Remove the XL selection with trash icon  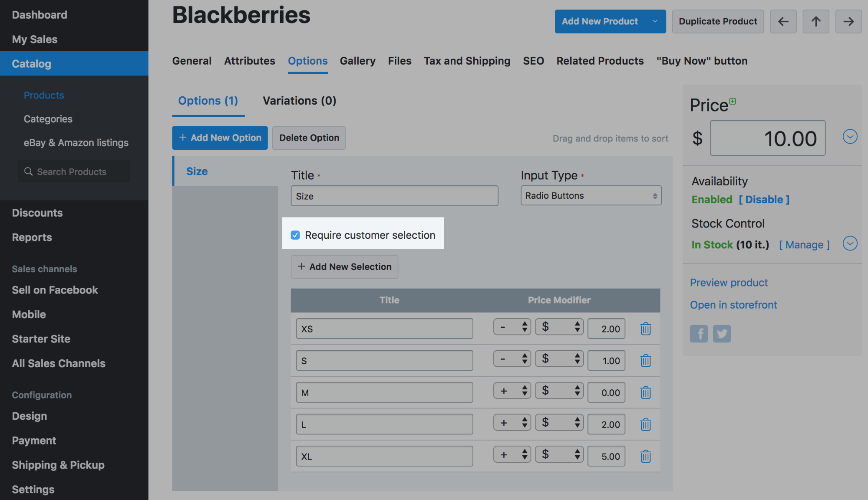[x=645, y=456]
